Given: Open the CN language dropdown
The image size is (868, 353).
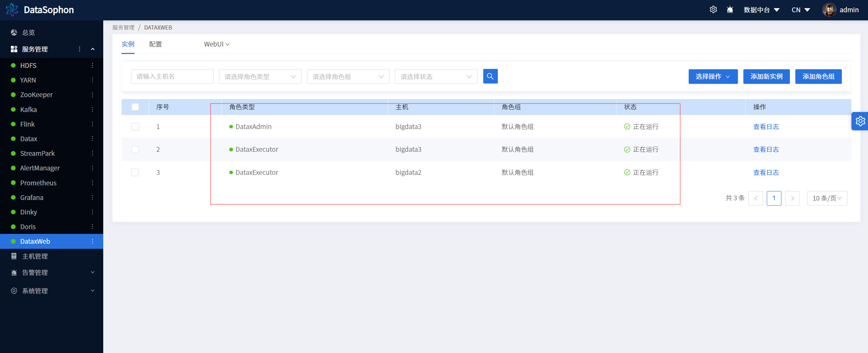Looking at the screenshot, I should pyautogui.click(x=801, y=10).
